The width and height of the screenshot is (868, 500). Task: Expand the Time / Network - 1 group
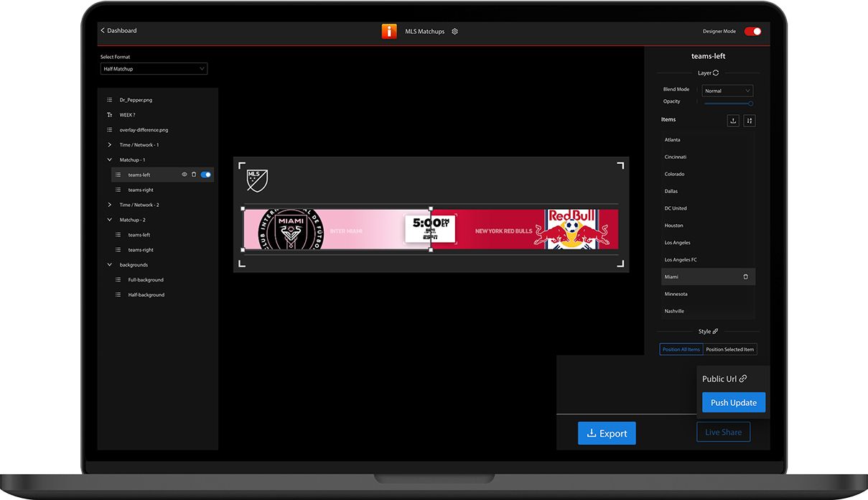pos(110,145)
